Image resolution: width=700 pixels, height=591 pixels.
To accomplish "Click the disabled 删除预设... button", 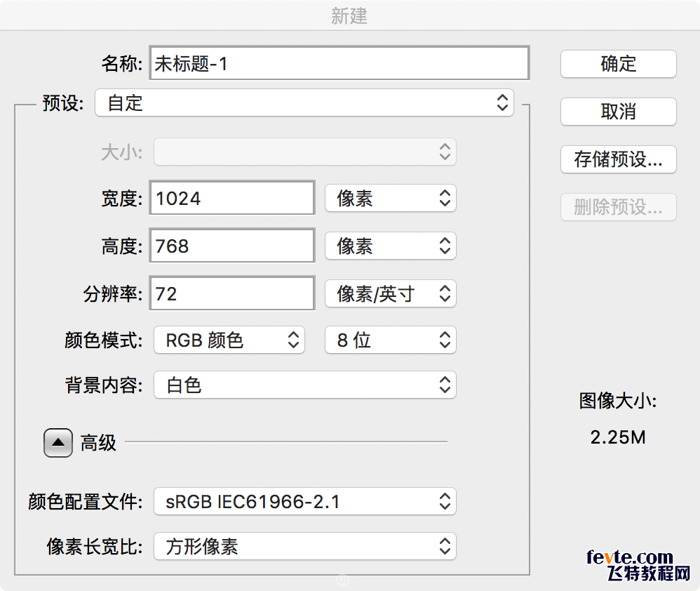I will 619,207.
